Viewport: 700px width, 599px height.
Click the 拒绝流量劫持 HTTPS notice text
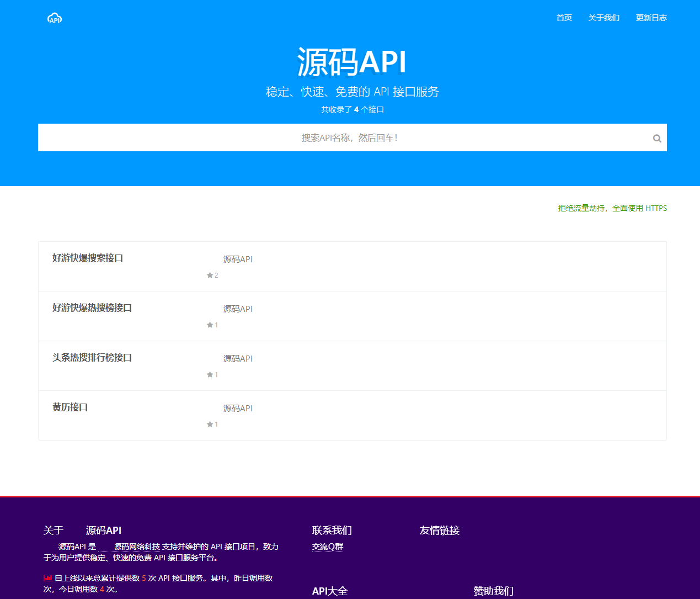click(x=612, y=208)
